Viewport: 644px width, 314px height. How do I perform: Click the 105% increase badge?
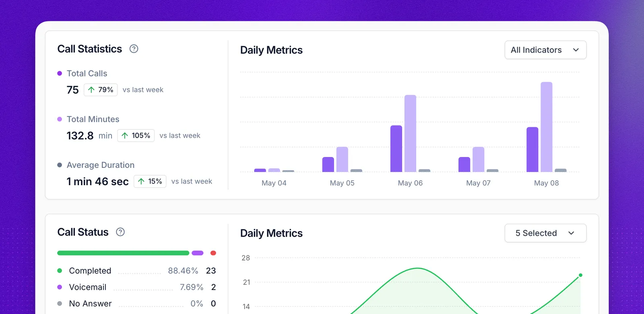136,136
